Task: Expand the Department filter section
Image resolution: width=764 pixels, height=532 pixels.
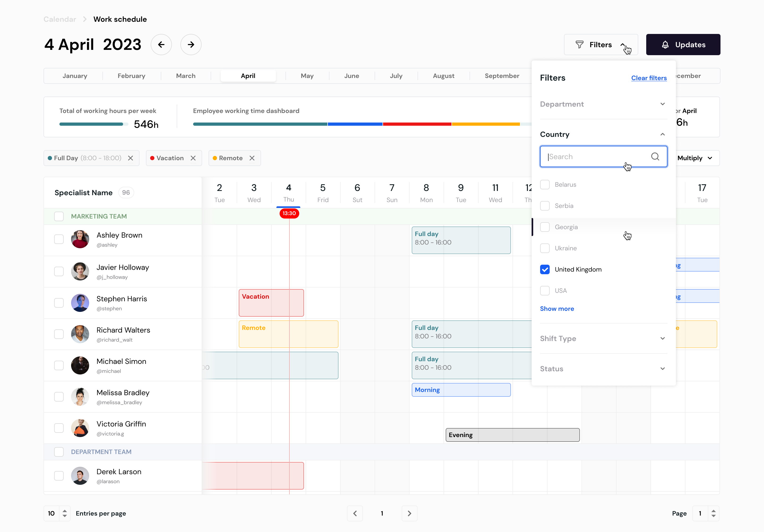Action: pyautogui.click(x=603, y=104)
